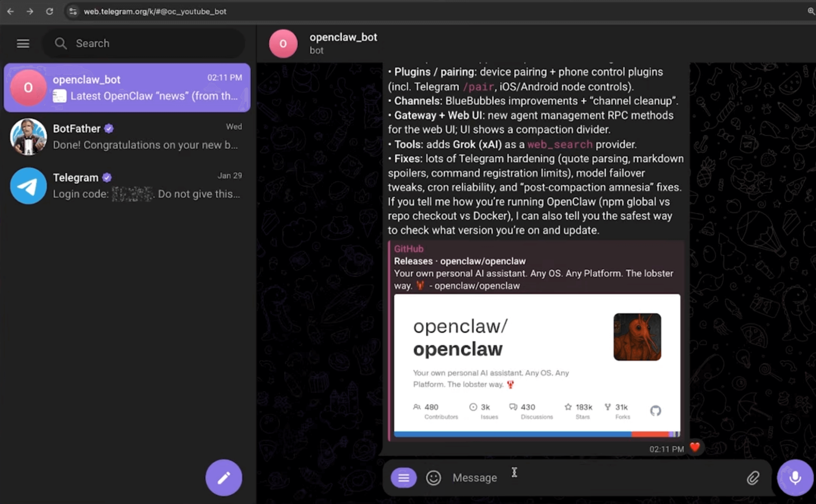The width and height of the screenshot is (816, 504).
Task: Click the browser back arrow
Action: point(11,11)
